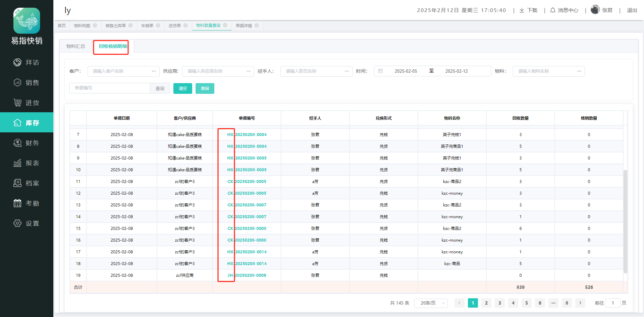Go to page 3 in pagination
The width and height of the screenshot is (644, 317).
point(500,303)
